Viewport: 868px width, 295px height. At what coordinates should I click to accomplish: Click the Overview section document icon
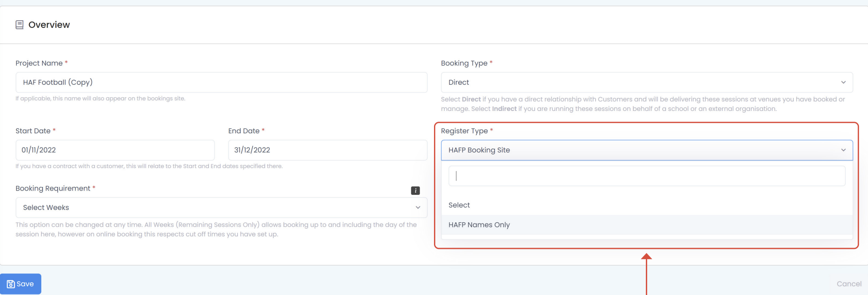point(19,25)
